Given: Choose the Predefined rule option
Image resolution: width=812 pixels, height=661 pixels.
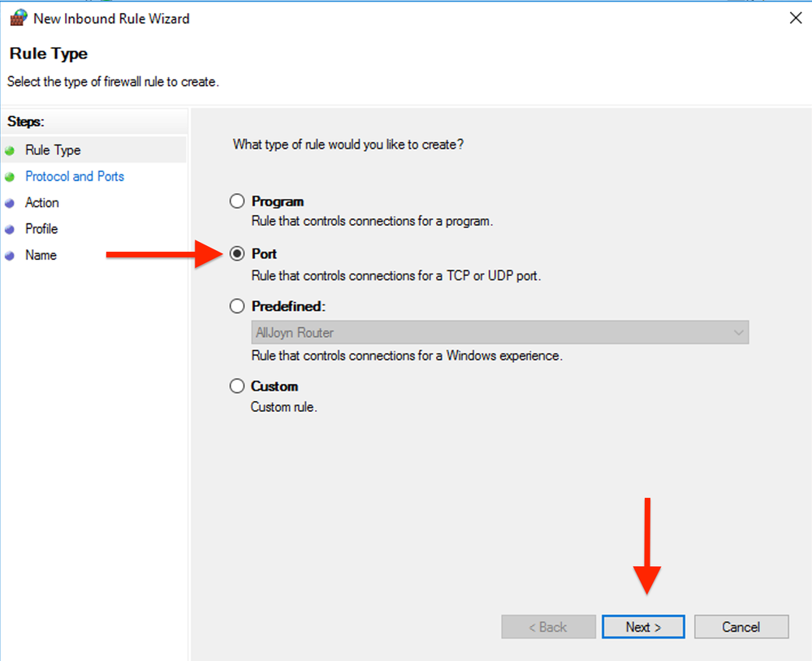Looking at the screenshot, I should click(236, 306).
